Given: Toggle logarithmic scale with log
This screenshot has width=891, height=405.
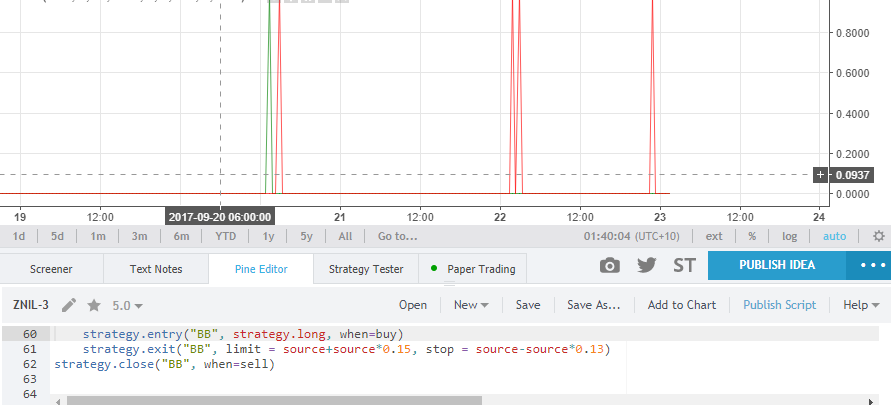Looking at the screenshot, I should click(x=789, y=236).
